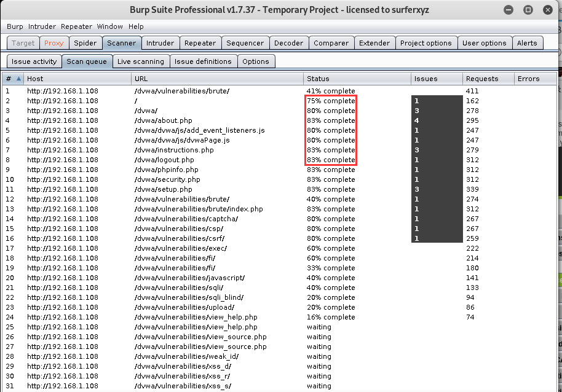The width and height of the screenshot is (562, 392).
Task: Click the 411 requests value
Action: (472, 91)
